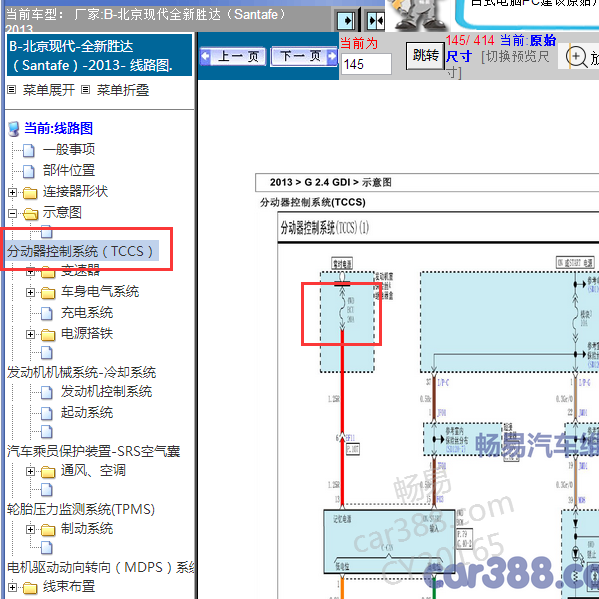Select 线束布置 tree label
Image resolution: width=599 pixels, height=599 pixels.
69,587
